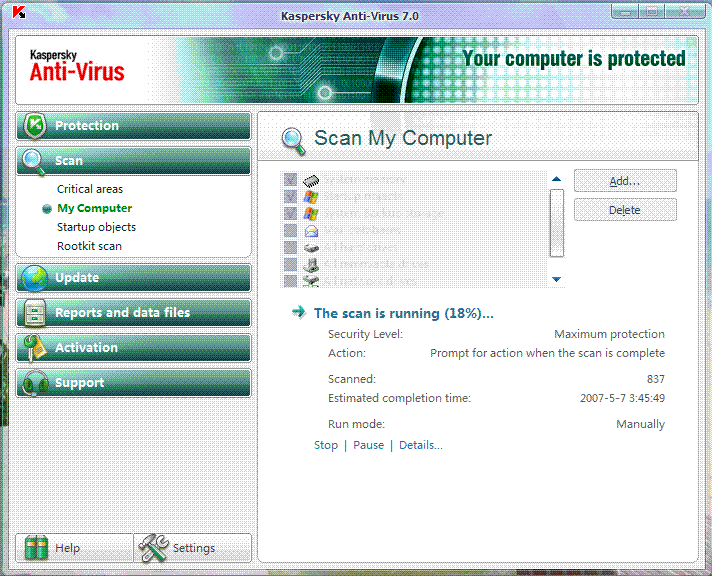The width and height of the screenshot is (712, 576).
Task: Toggle the All removable drives checkbox
Action: tap(290, 264)
